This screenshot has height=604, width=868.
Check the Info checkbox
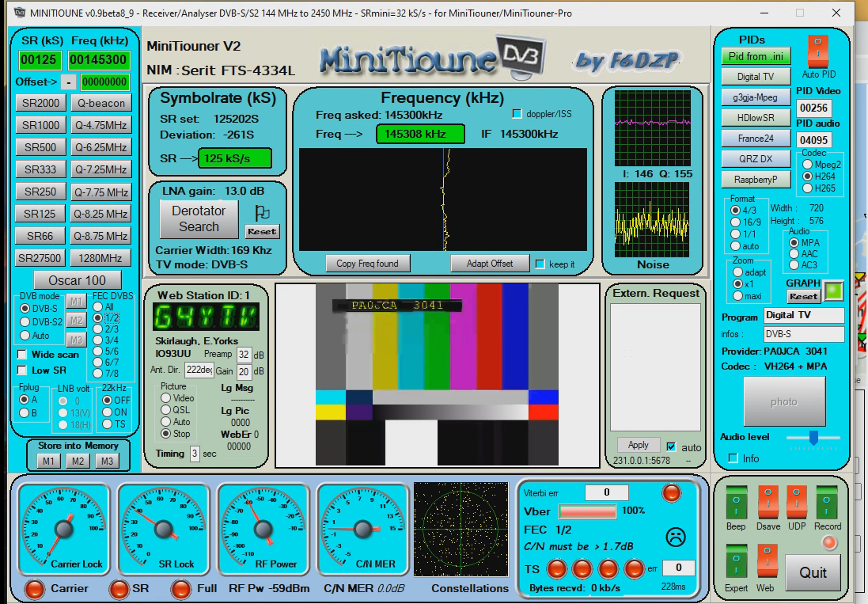point(733,458)
